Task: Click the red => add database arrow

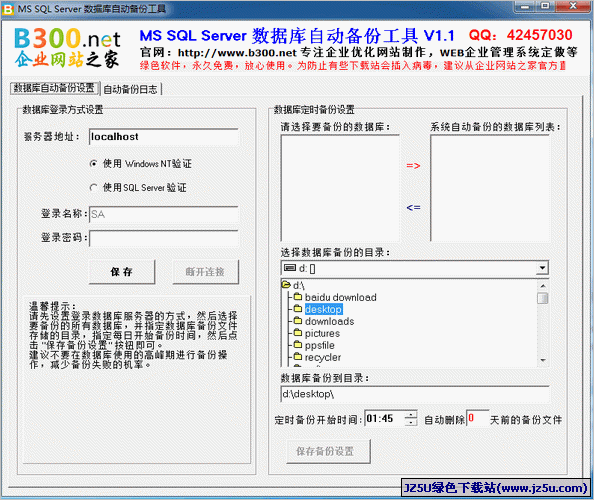Action: 413,166
